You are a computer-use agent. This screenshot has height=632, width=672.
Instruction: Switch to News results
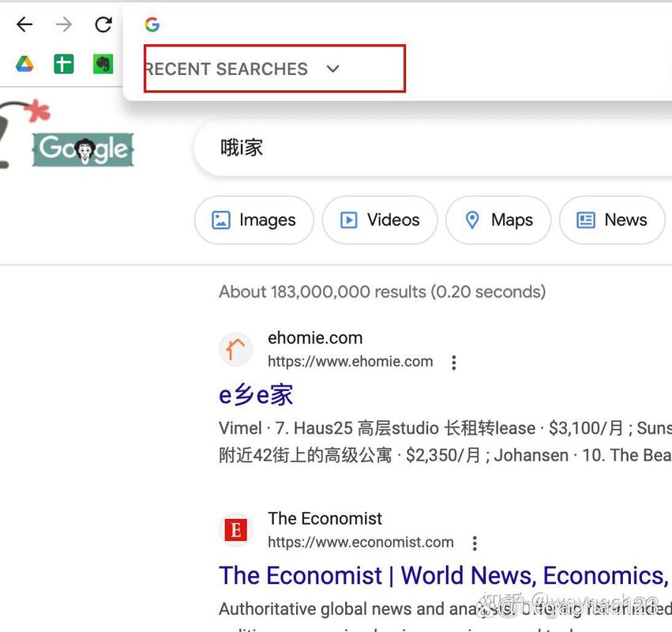[612, 220]
